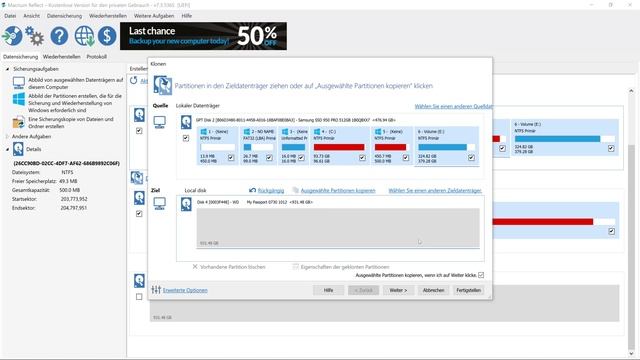Uncheck partition 5 500 MB checkbox
The height and width of the screenshot is (360, 640).
(405, 158)
